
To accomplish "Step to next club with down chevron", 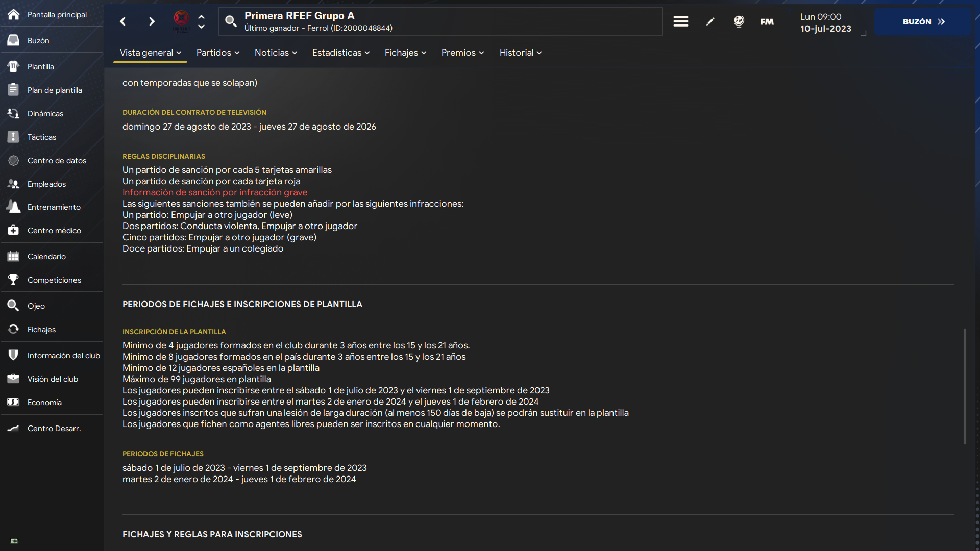I will 201,27.
